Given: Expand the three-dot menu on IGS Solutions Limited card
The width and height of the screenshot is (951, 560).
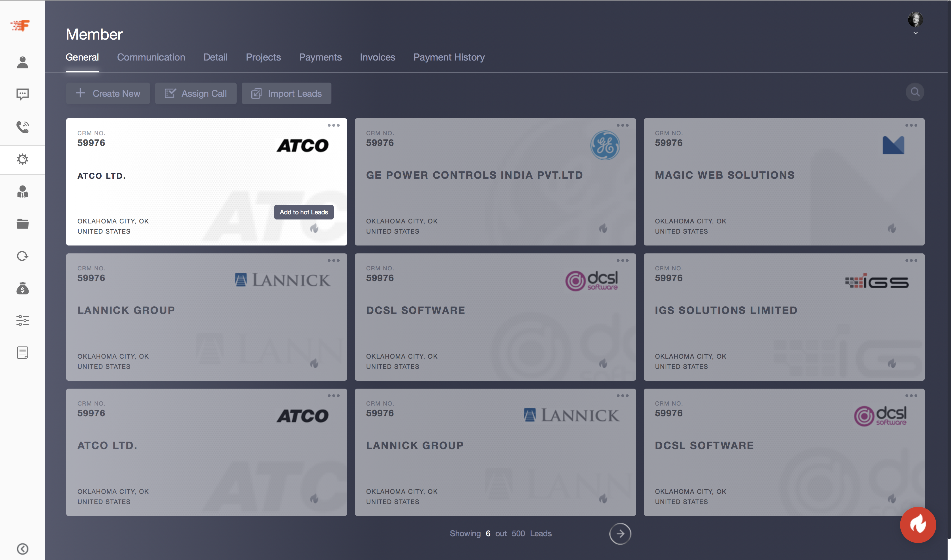Looking at the screenshot, I should tap(910, 261).
